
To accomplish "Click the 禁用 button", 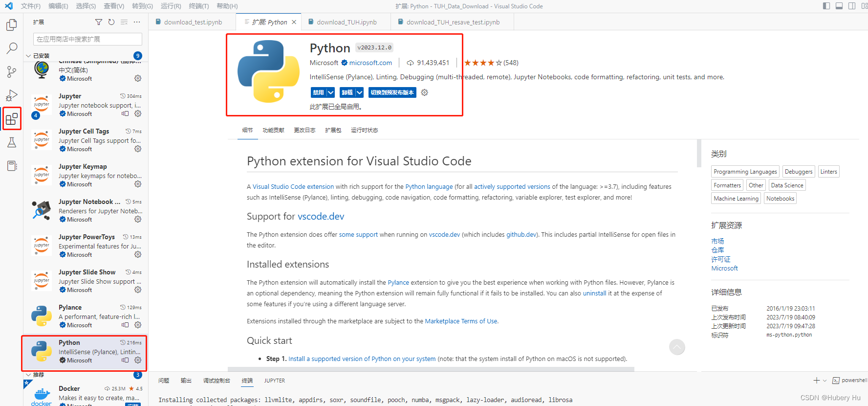I will 319,92.
